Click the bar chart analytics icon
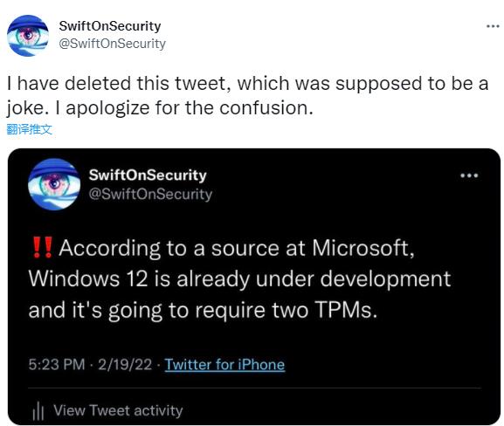 (x=38, y=410)
